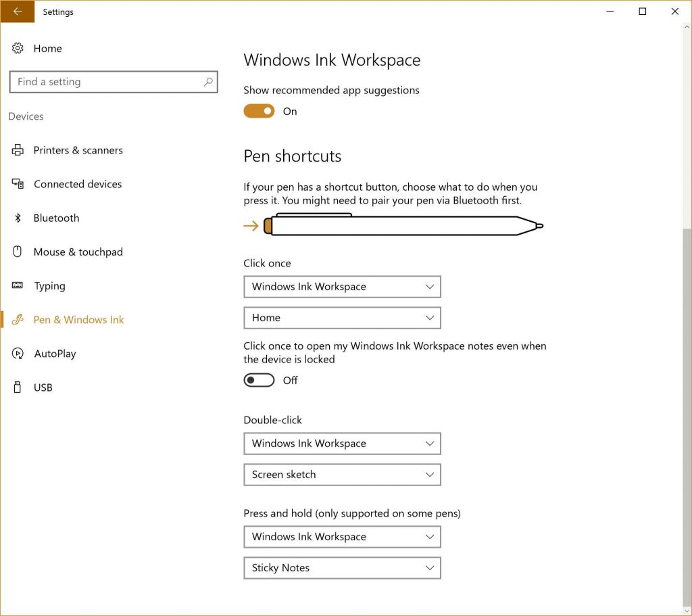Image resolution: width=692 pixels, height=616 pixels.
Task: Close the Settings window
Action: click(675, 11)
